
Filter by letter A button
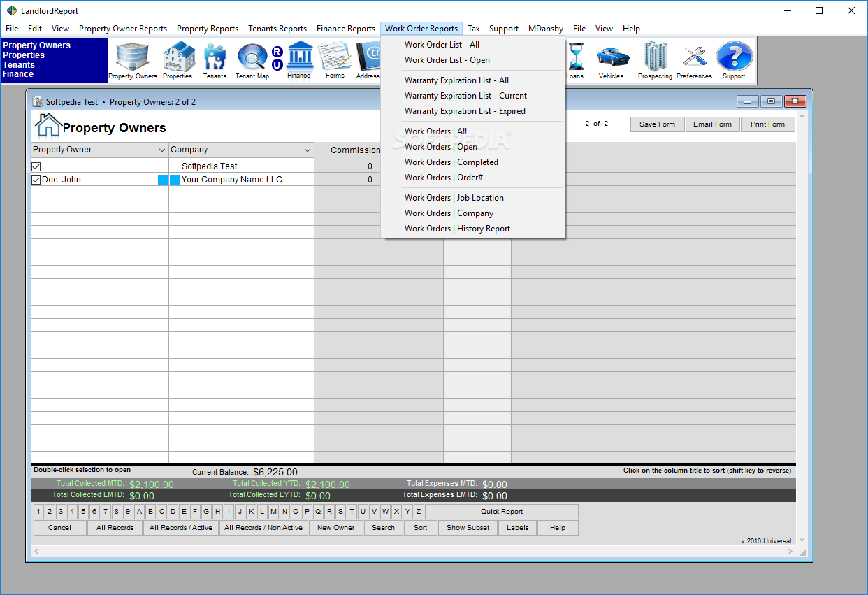coord(139,512)
